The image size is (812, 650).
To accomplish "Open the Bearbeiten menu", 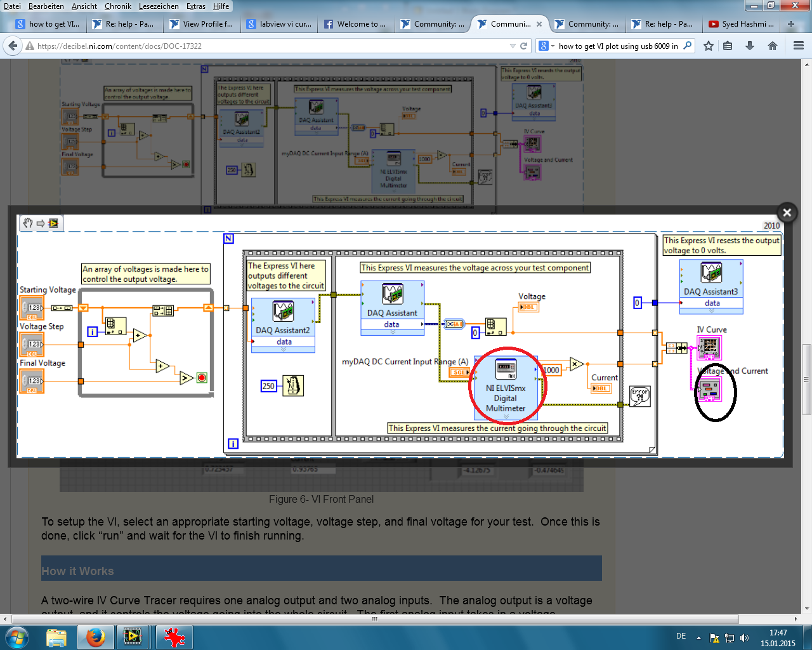I will (x=46, y=6).
